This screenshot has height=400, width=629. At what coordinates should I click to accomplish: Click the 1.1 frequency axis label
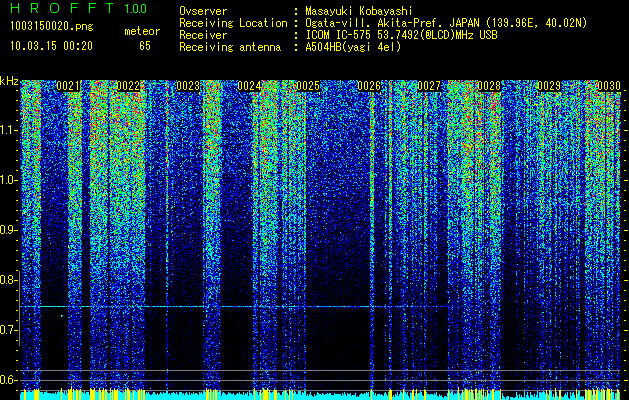click(7, 130)
